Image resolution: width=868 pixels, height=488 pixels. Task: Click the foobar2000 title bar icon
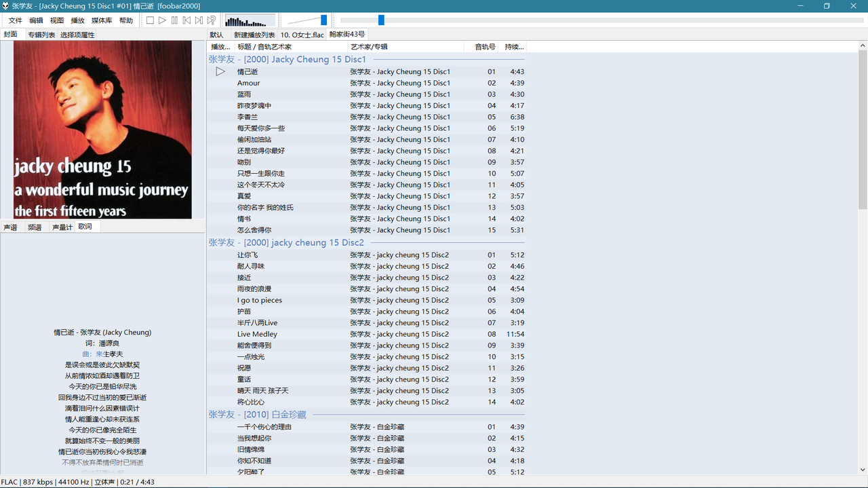5,5
